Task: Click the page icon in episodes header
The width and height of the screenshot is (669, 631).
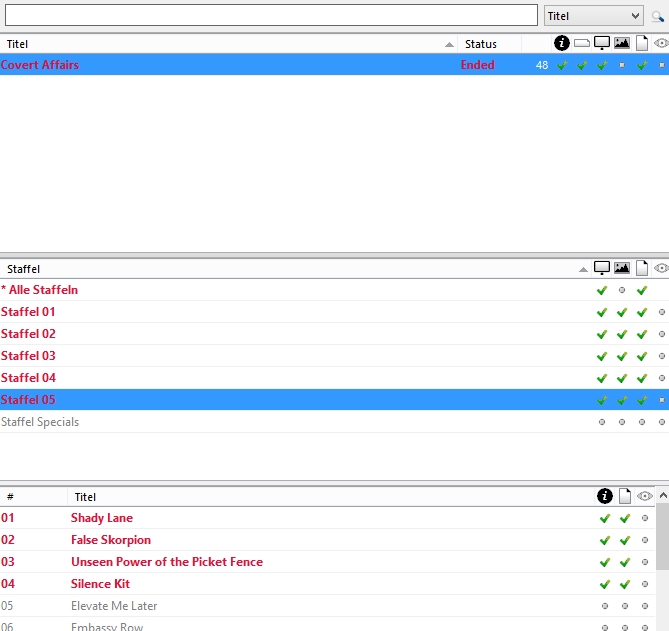Action: [625, 496]
